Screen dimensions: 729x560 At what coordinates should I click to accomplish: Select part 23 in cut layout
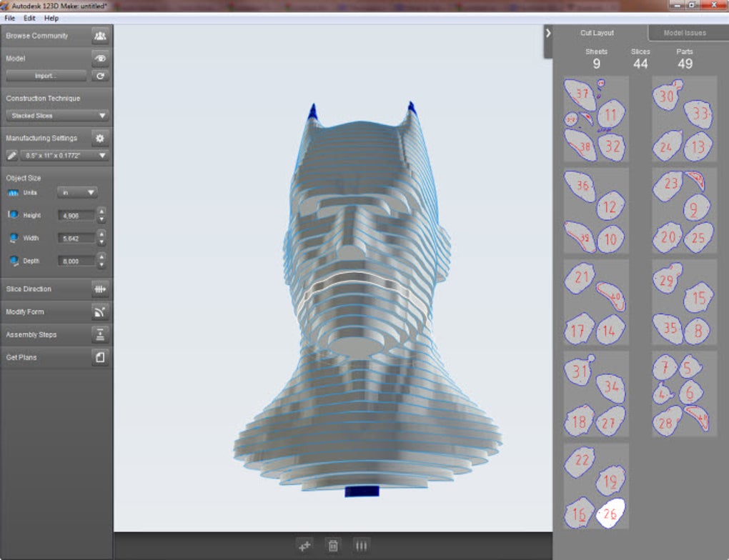[668, 185]
